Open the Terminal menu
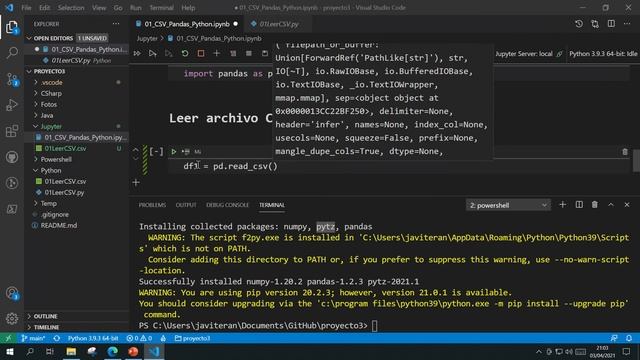 [161, 8]
